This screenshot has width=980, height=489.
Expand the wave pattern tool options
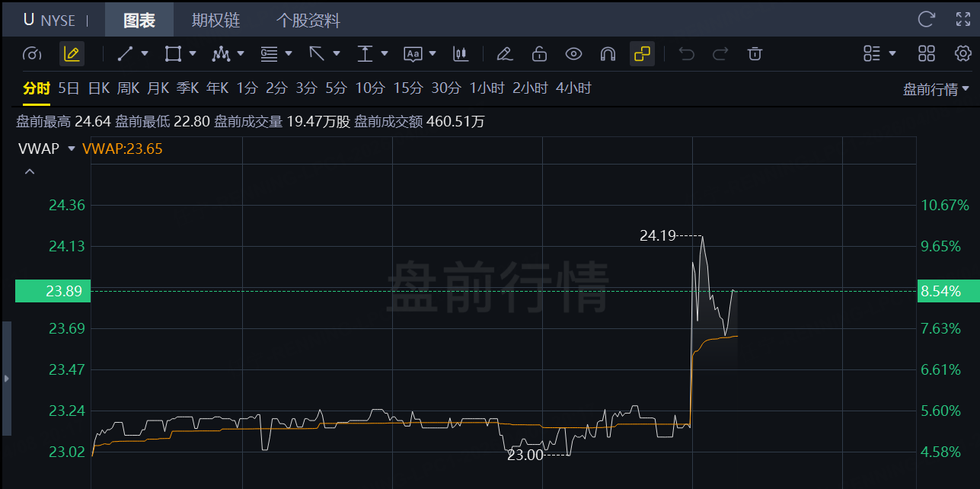pos(241,54)
